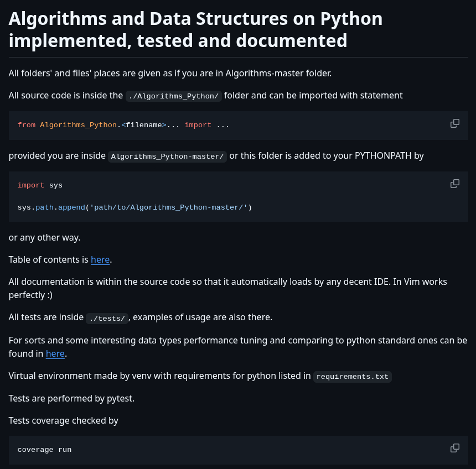The height and width of the screenshot is (469, 476).
Task: Click the "requirements.txt" inline code
Action: [x=353, y=377]
